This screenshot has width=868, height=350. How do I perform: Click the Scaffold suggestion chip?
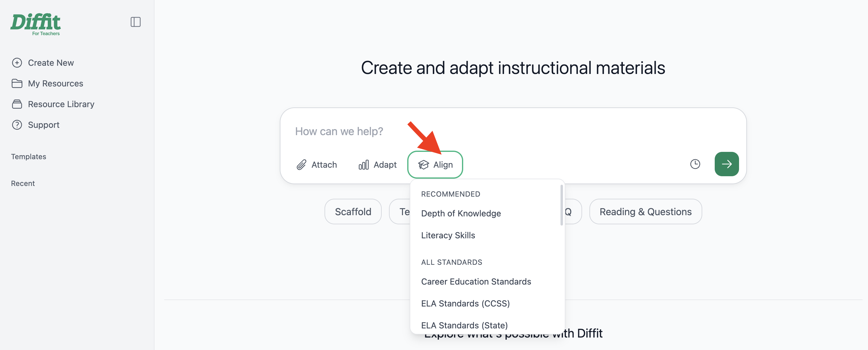pos(353,212)
